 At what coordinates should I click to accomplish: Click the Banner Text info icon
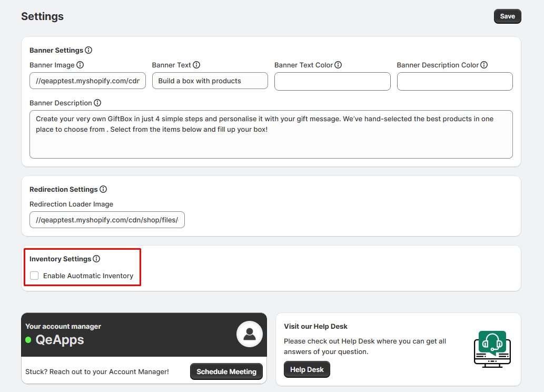coord(196,65)
